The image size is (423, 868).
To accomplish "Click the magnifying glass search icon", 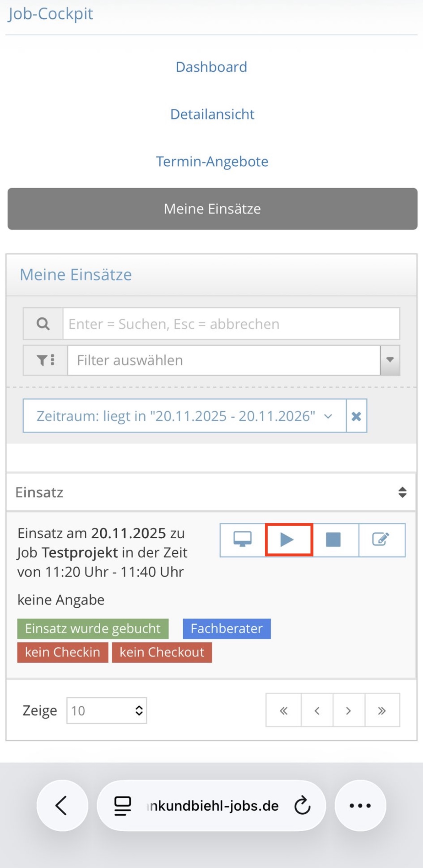I will click(43, 324).
